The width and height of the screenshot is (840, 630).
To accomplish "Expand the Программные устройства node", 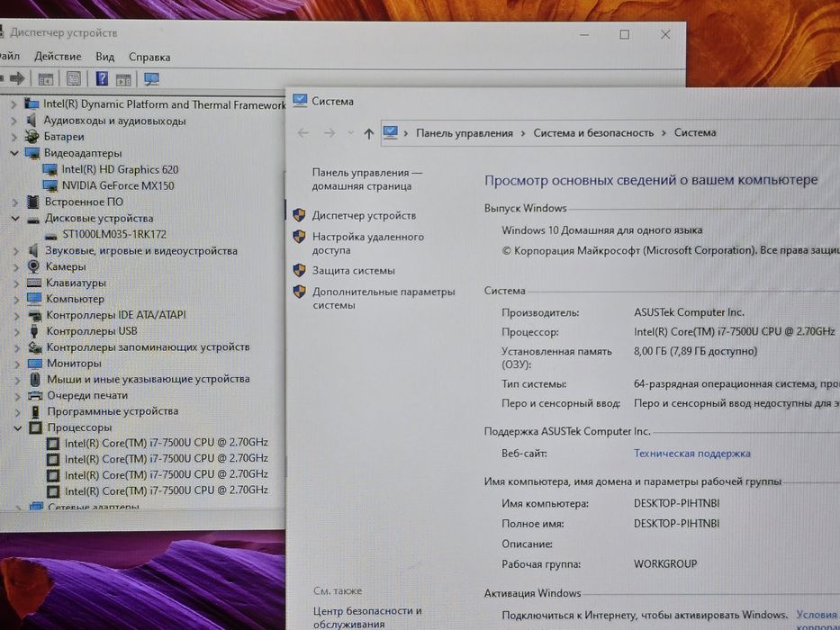I will [18, 412].
